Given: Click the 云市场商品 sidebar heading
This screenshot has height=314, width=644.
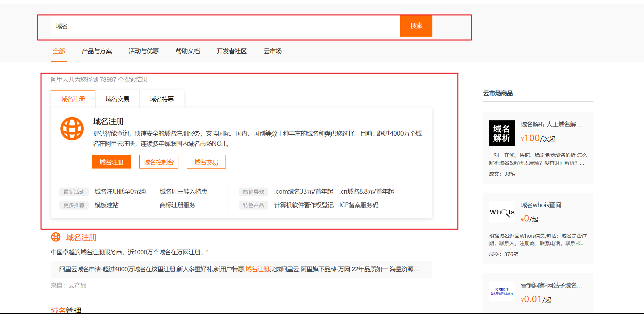Looking at the screenshot, I should tap(498, 93).
